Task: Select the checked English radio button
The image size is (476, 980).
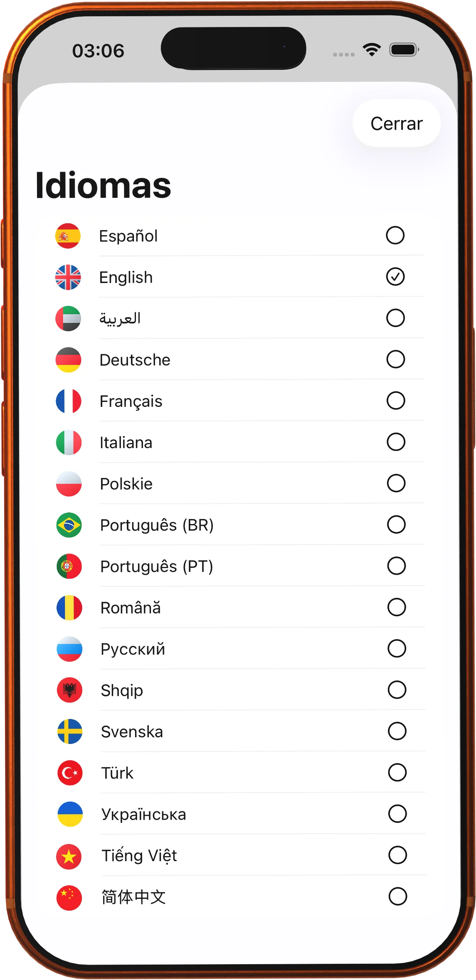Action: pyautogui.click(x=395, y=277)
